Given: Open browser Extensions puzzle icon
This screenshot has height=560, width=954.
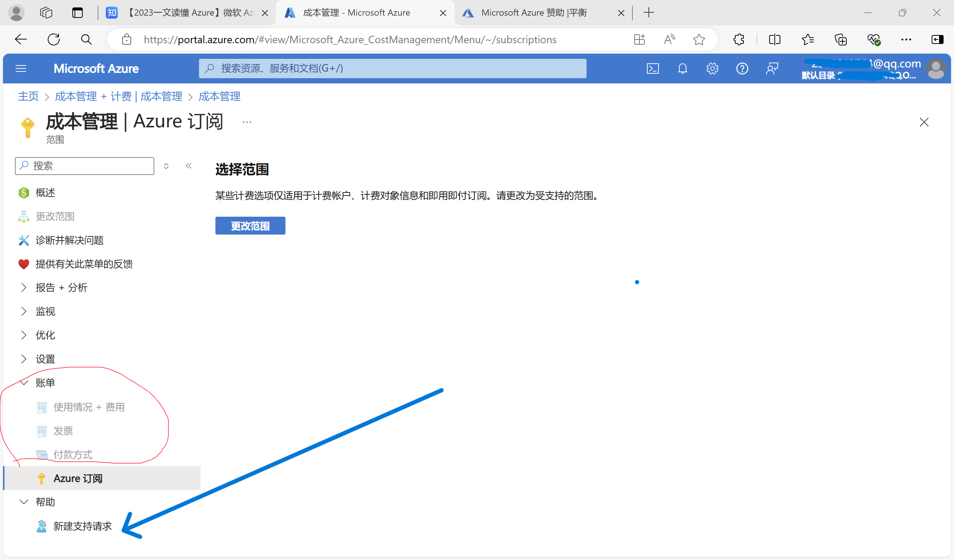Looking at the screenshot, I should pos(739,39).
